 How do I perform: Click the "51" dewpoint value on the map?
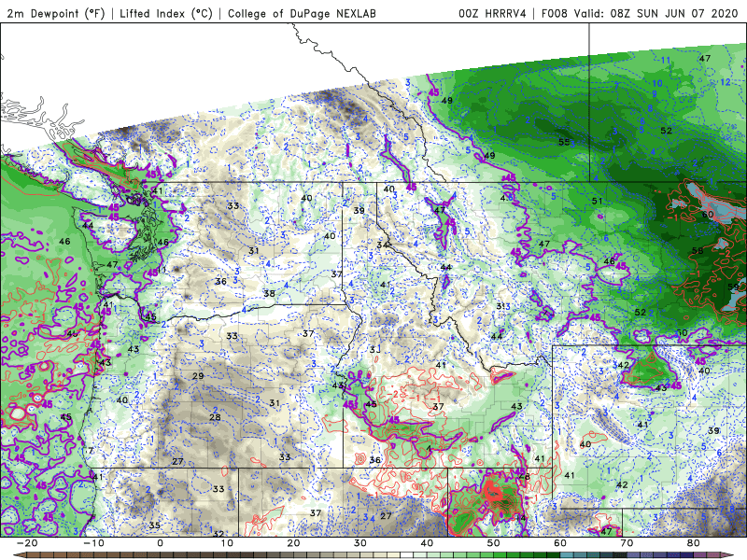click(x=597, y=201)
